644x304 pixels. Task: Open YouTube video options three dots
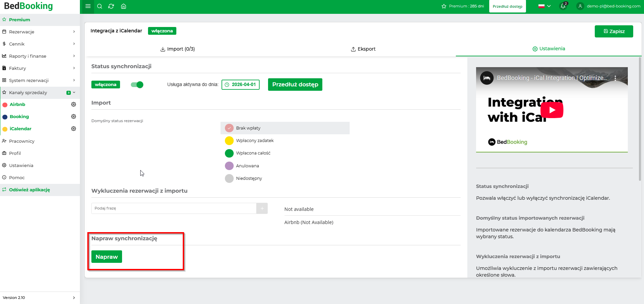pyautogui.click(x=615, y=78)
